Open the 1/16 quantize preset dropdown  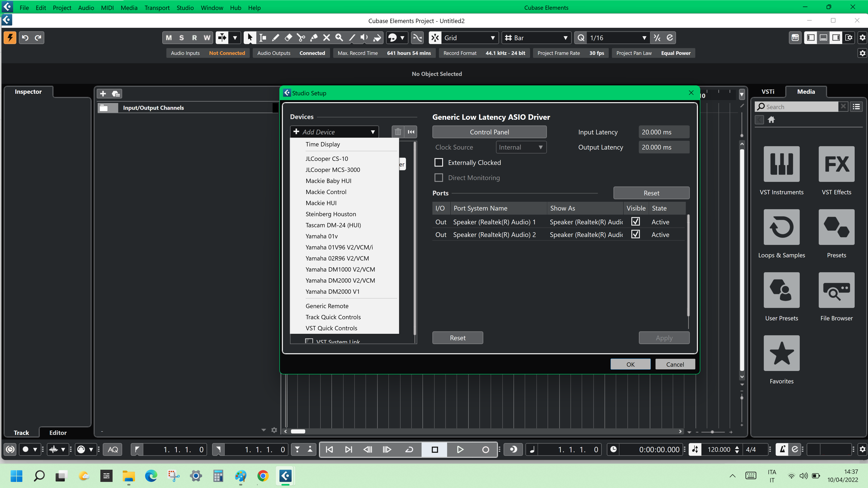pyautogui.click(x=644, y=38)
